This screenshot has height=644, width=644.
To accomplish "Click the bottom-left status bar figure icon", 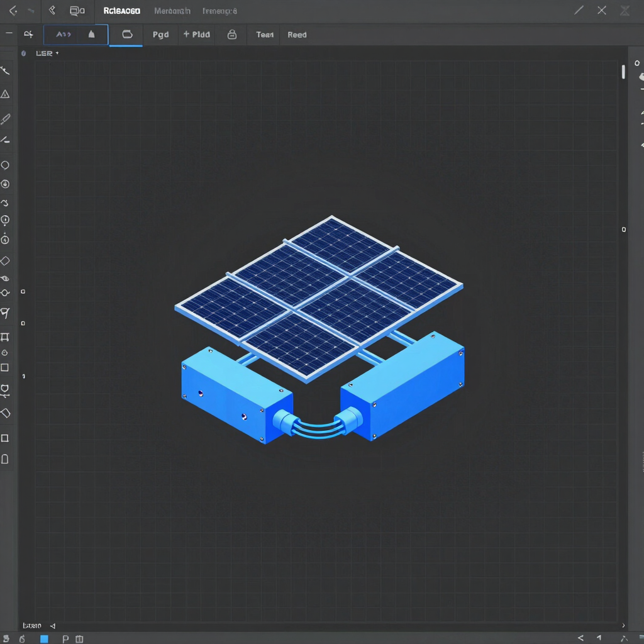I will pos(6,639).
